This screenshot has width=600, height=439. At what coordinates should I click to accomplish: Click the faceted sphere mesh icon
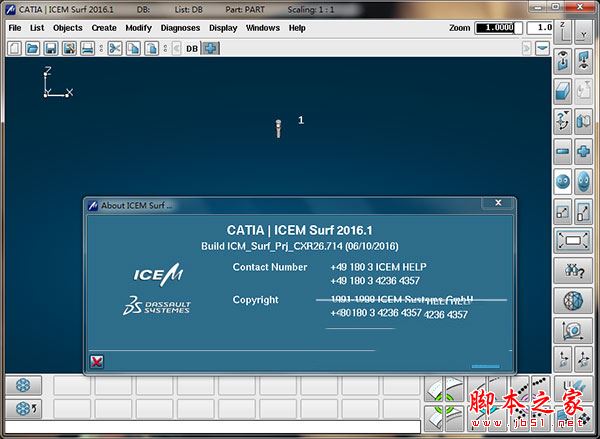tap(573, 301)
